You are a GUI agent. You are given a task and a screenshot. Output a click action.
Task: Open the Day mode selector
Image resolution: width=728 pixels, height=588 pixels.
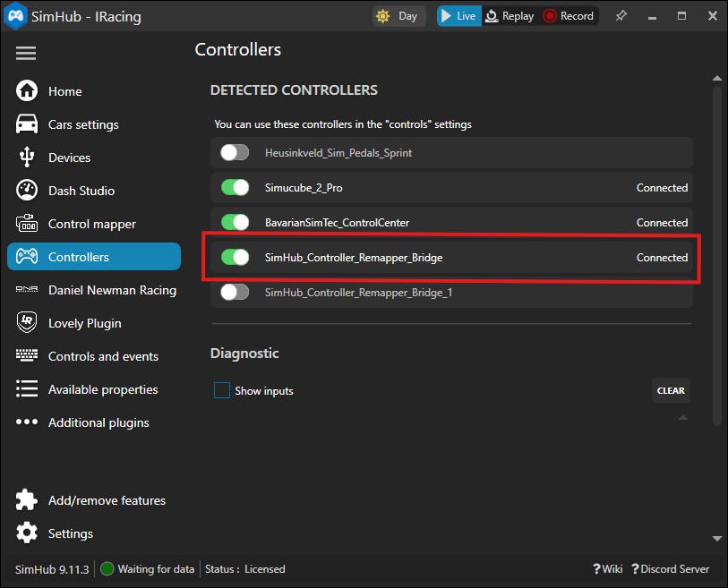coord(397,16)
